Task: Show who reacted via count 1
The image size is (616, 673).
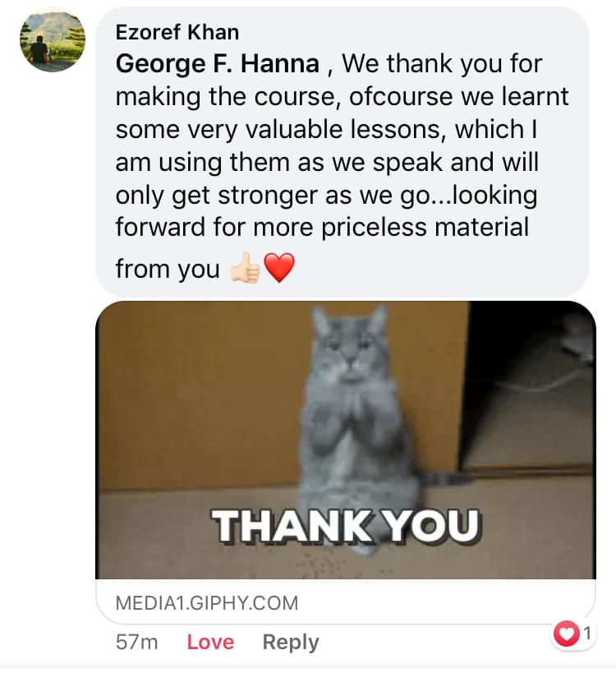Action: click(587, 633)
